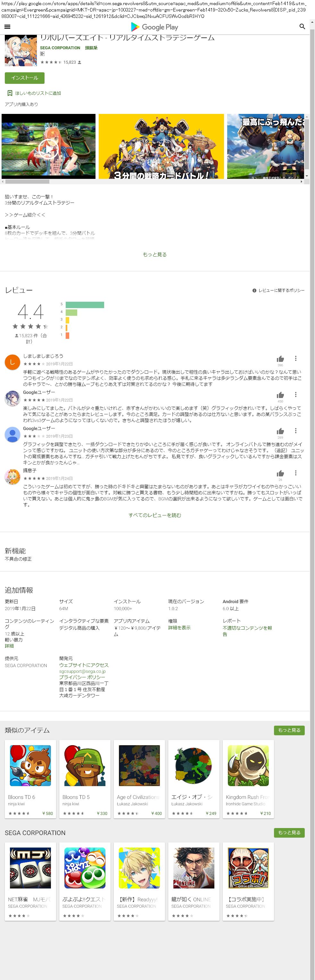The height and width of the screenshot is (980, 315).
Task: Click the 4.4 average rating number
Action: tap(30, 312)
